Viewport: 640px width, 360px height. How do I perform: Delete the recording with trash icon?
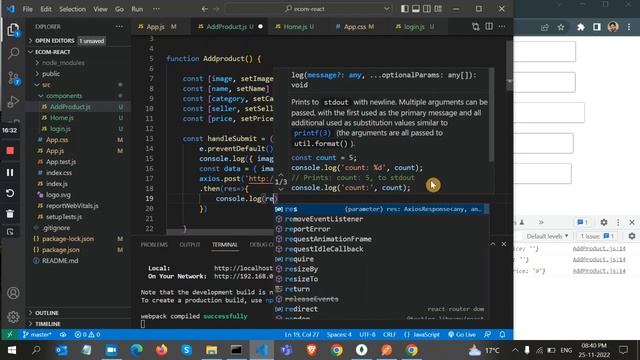tap(10, 213)
